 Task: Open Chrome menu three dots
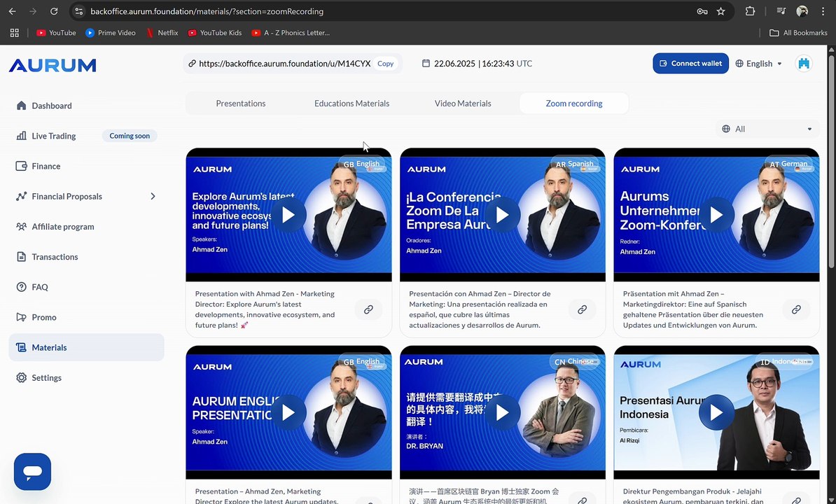[823, 11]
